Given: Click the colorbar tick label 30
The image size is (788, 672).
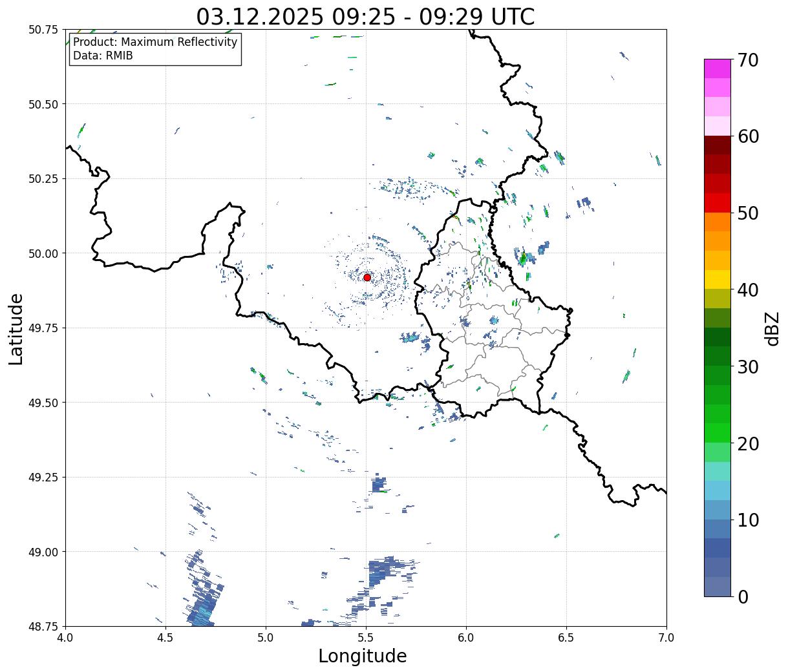Looking at the screenshot, I should pos(748,366).
